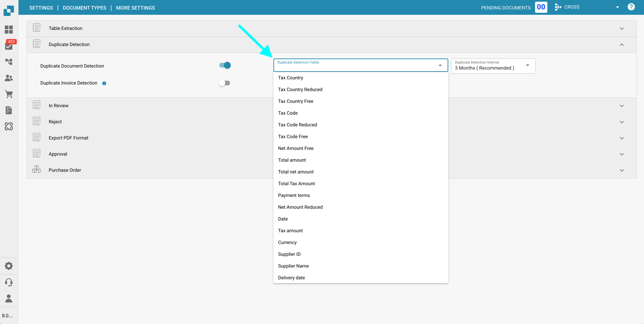Click the support headset icon
644x324 pixels.
pos(9,282)
